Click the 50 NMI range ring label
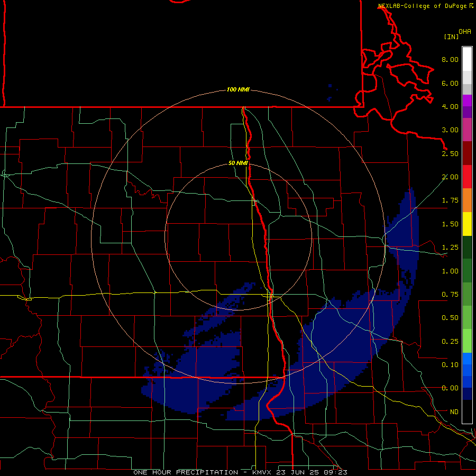The image size is (476, 476). pyautogui.click(x=238, y=163)
